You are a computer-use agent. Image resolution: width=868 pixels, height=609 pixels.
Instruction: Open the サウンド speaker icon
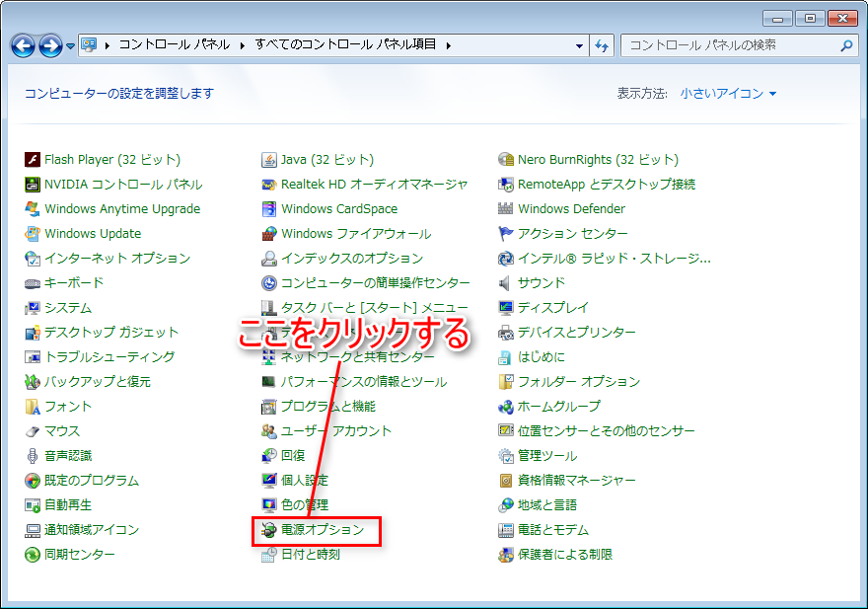click(506, 283)
